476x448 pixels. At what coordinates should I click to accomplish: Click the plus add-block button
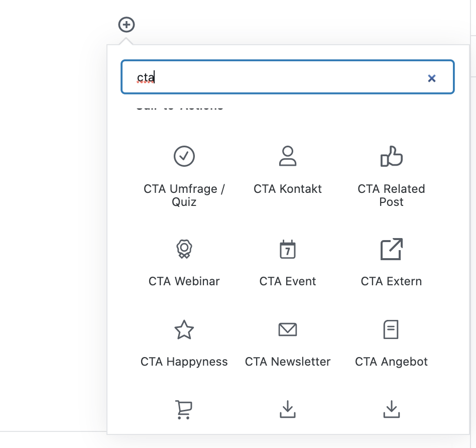127,24
